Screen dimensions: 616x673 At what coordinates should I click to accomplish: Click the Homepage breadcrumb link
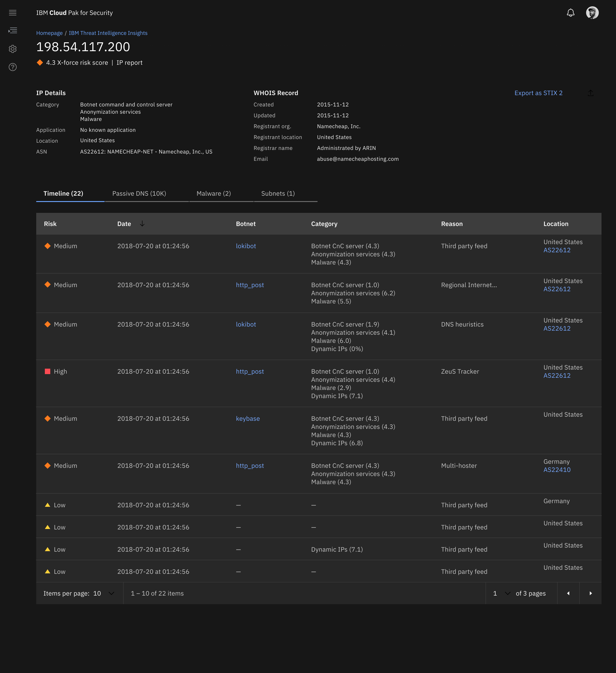49,33
